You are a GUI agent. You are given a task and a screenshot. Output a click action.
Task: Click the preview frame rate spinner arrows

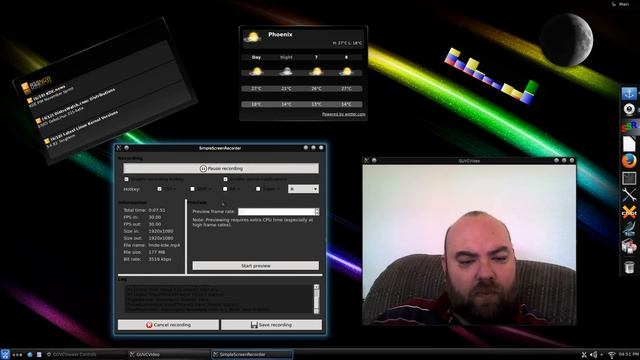[x=317, y=211]
